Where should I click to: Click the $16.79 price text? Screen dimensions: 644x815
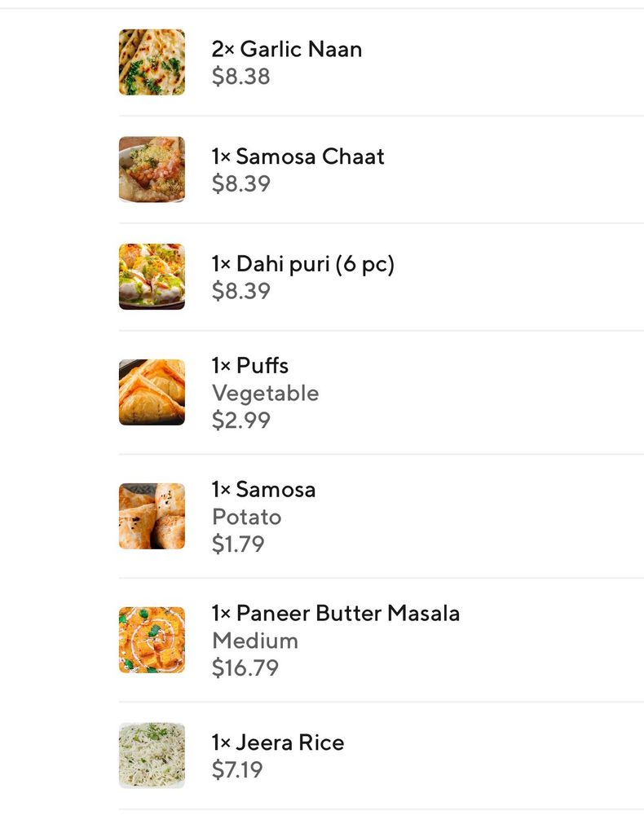(x=245, y=668)
